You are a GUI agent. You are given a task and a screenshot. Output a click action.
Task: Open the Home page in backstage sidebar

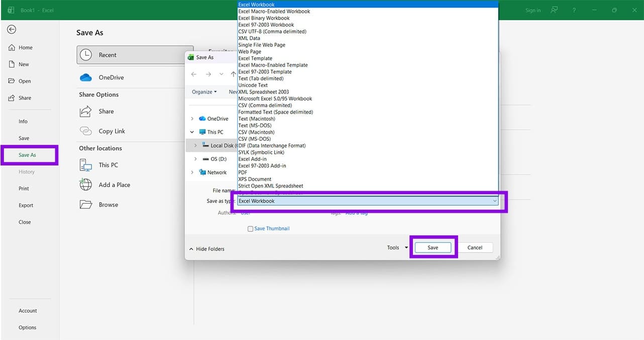pos(21,48)
